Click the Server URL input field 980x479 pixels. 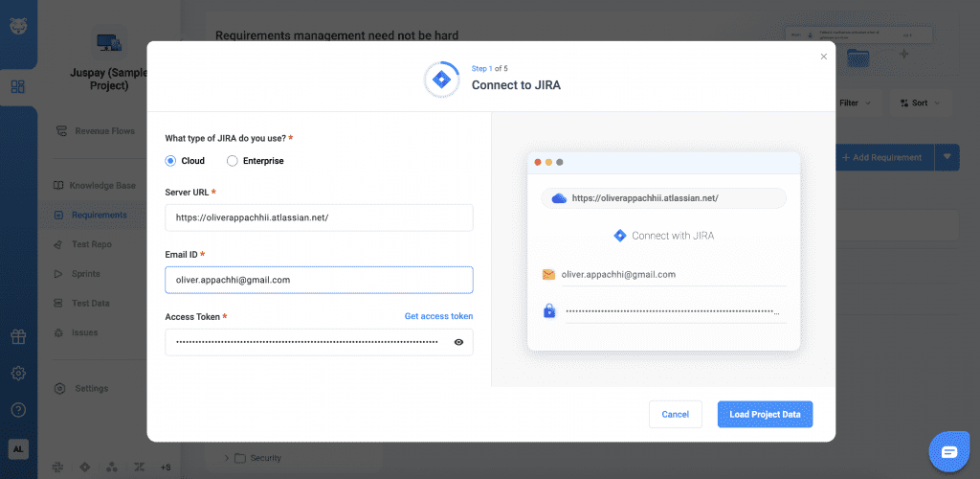[319, 217]
